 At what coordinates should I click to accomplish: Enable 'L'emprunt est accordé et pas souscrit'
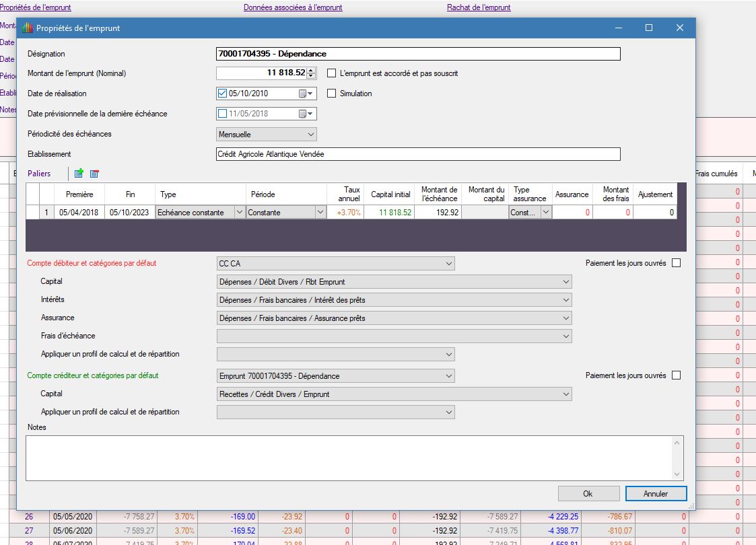coord(331,73)
